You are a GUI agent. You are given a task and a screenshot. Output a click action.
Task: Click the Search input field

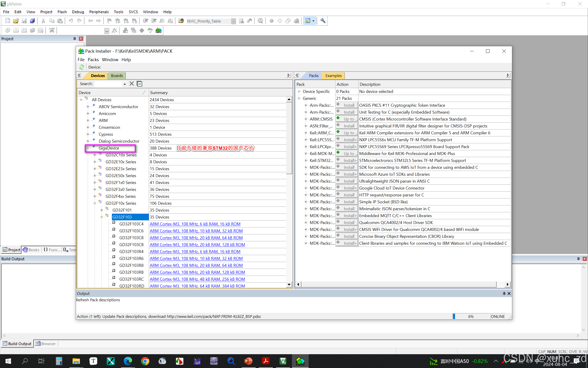(x=108, y=84)
